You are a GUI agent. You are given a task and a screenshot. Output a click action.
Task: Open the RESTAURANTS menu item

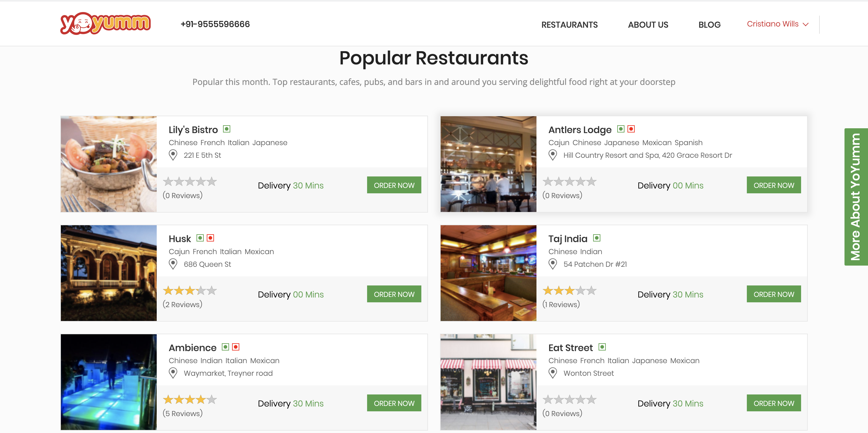[x=569, y=25]
